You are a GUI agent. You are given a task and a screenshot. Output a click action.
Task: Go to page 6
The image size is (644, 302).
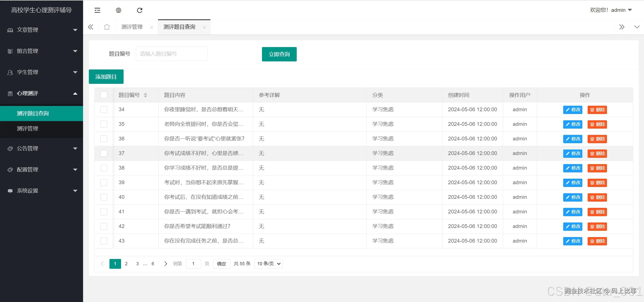(153, 264)
